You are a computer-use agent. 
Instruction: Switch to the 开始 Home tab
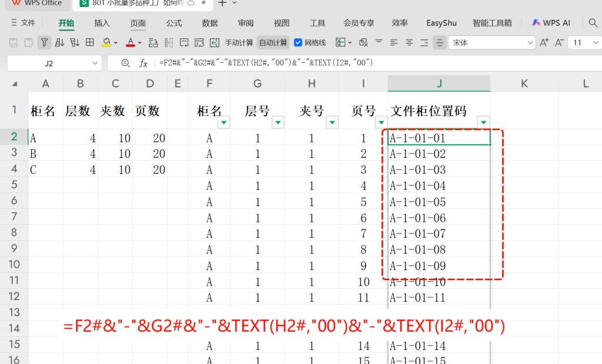[66, 23]
